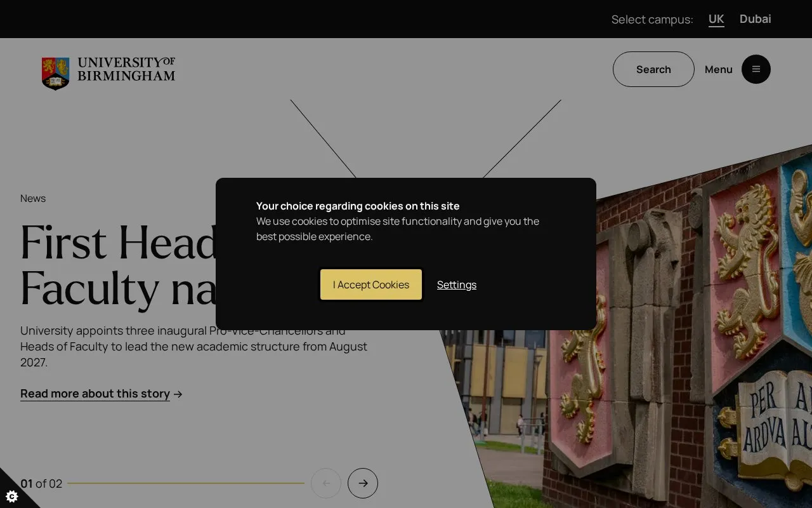Screen dimensions: 812x508
Task: Click the '01 of 02' slide counter
Action: (x=41, y=484)
